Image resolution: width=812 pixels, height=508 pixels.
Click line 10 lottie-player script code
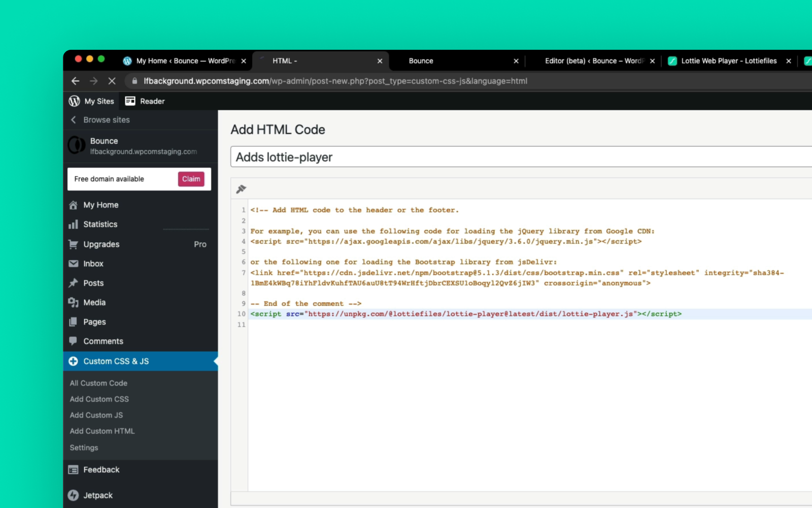click(x=466, y=314)
